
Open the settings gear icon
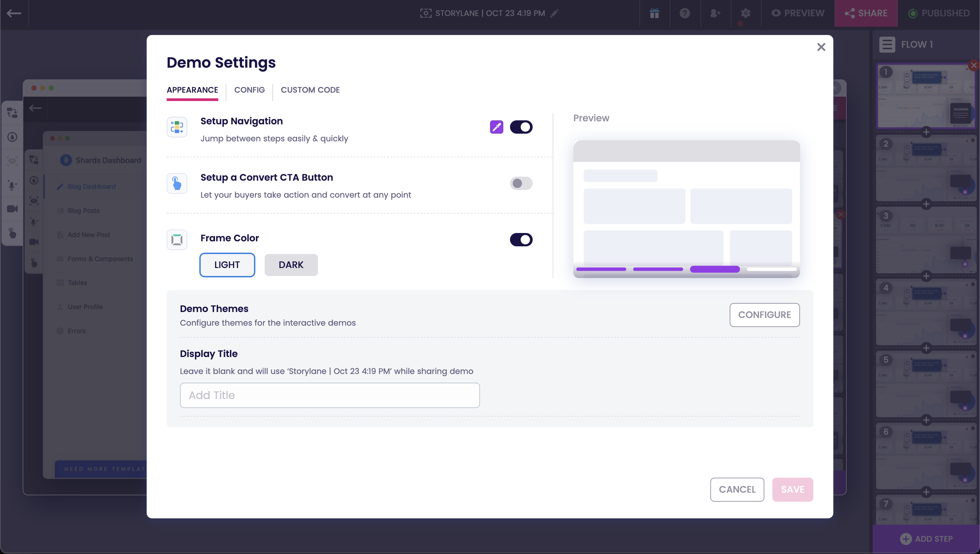click(746, 13)
